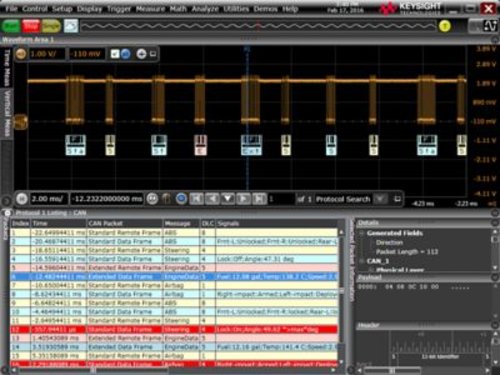Click the down-triangle navigation button

click(228, 199)
